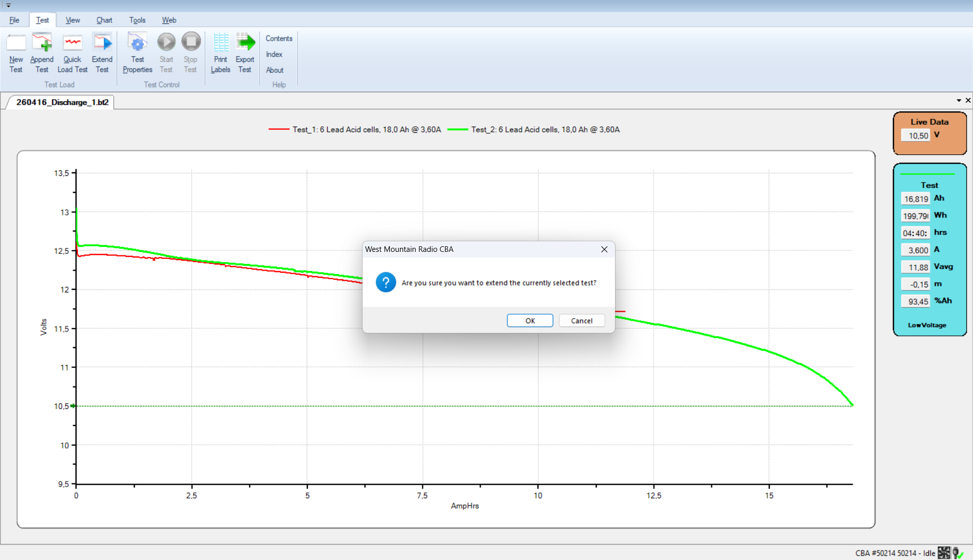Switch to the Chart ribbon tab
Screen dimensions: 973x560
pyautogui.click(x=104, y=20)
